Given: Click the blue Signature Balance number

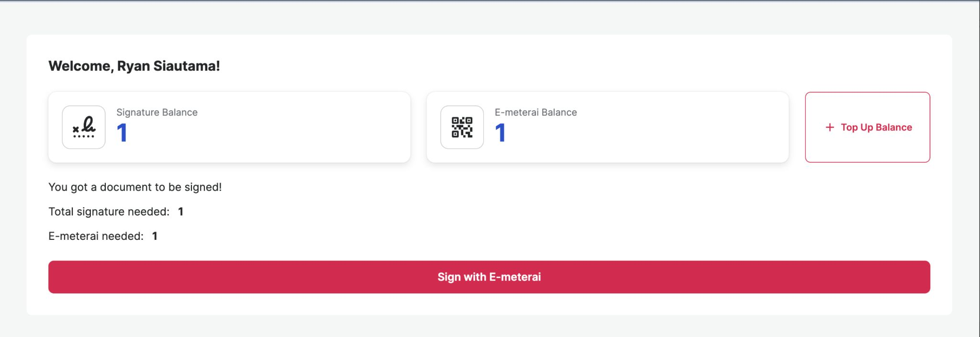Looking at the screenshot, I should click(x=122, y=133).
